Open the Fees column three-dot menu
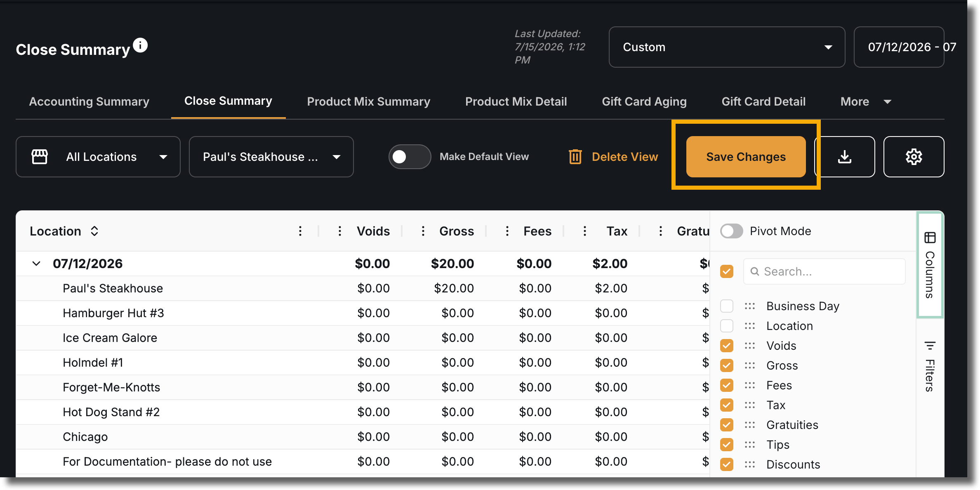The image size is (980, 490). tap(507, 231)
